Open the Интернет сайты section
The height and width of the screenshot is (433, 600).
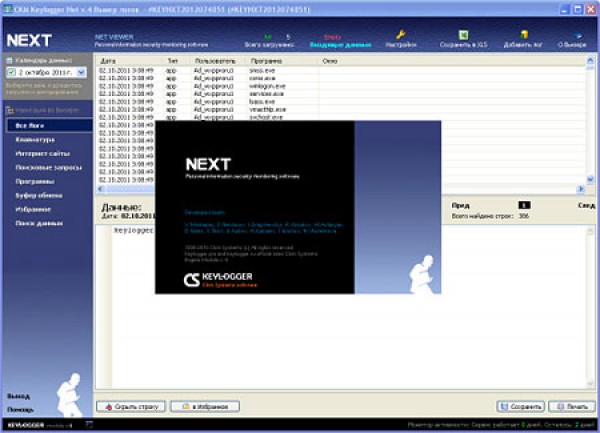(x=42, y=153)
